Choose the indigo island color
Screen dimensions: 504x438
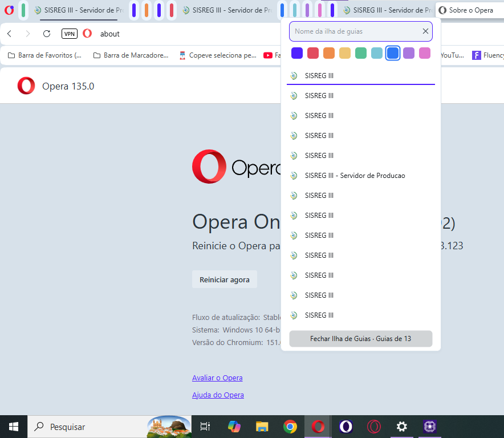(297, 53)
